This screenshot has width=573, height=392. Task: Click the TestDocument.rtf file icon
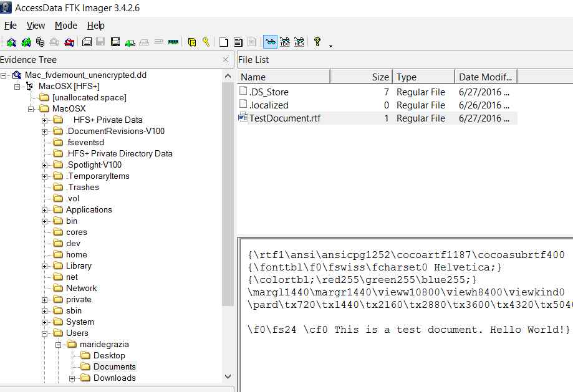point(243,118)
